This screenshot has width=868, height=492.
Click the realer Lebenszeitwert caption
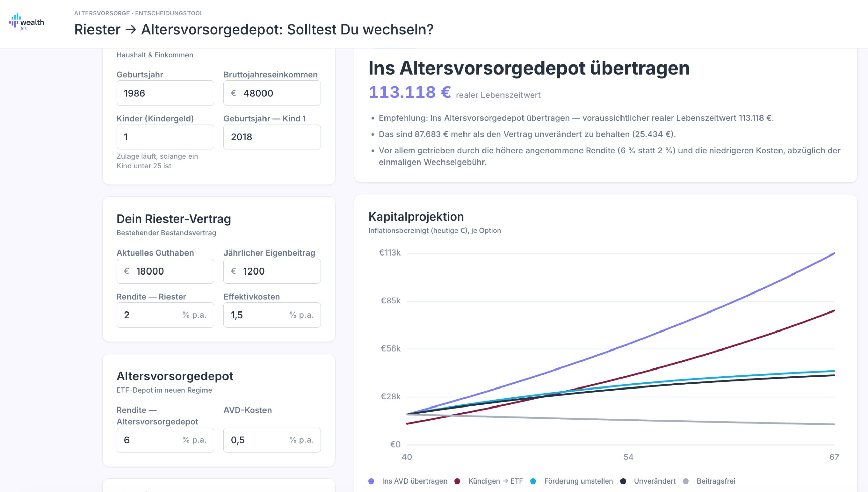(x=498, y=95)
